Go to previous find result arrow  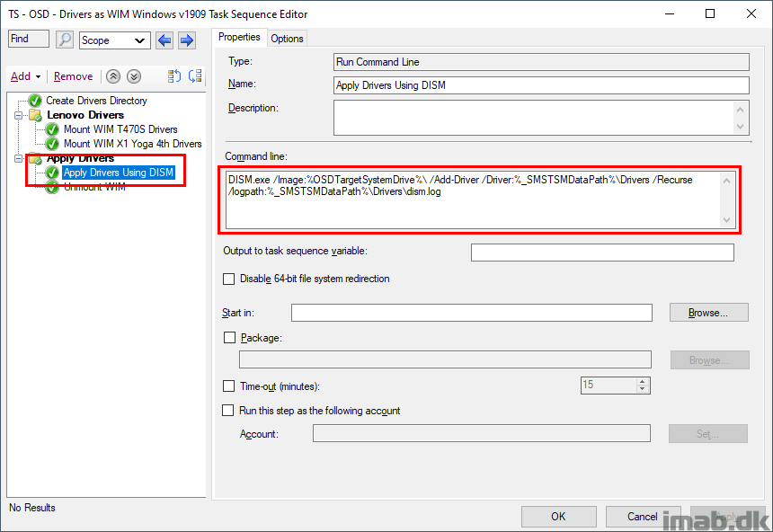coord(164,40)
